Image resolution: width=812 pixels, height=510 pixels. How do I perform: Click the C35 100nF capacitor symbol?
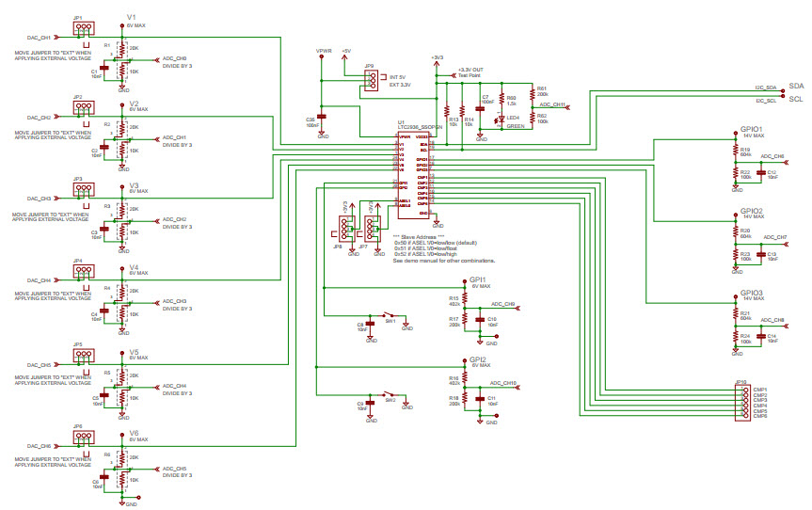point(323,120)
